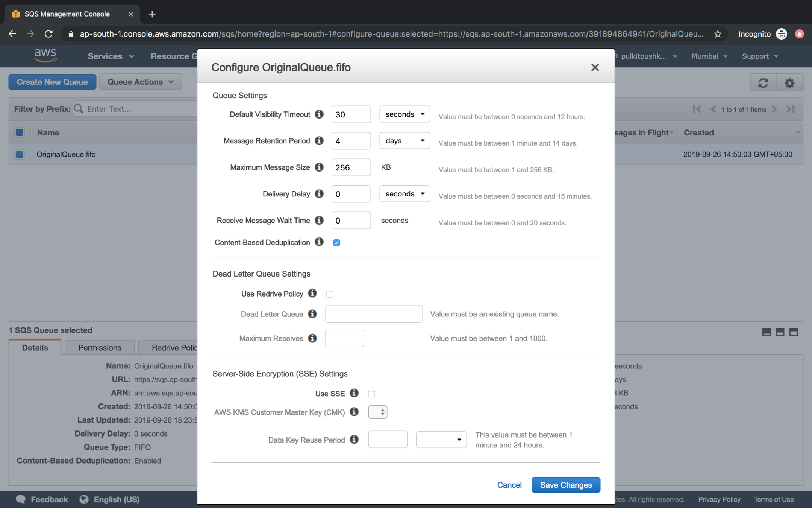Enable the Use Redrive Policy checkbox
Screen dimensions: 812x508
330,294
